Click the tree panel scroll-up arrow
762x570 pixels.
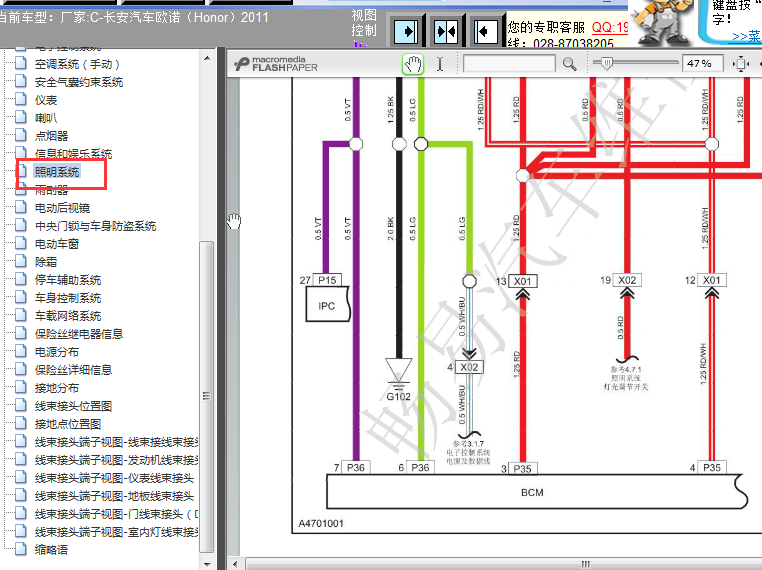pos(207,58)
